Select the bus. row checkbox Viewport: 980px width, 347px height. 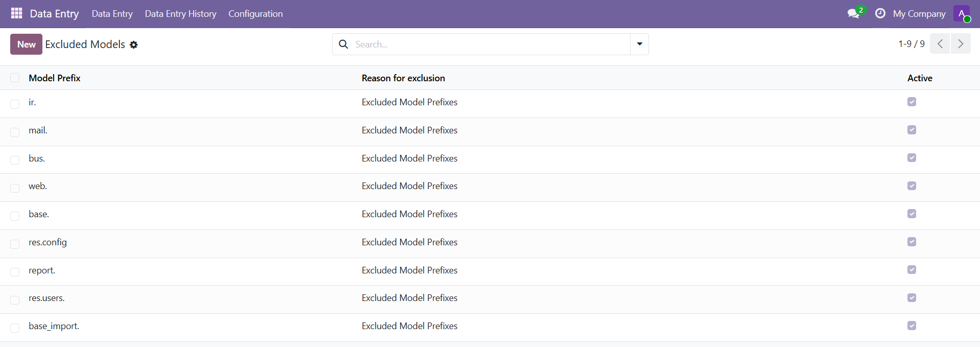[x=15, y=160]
